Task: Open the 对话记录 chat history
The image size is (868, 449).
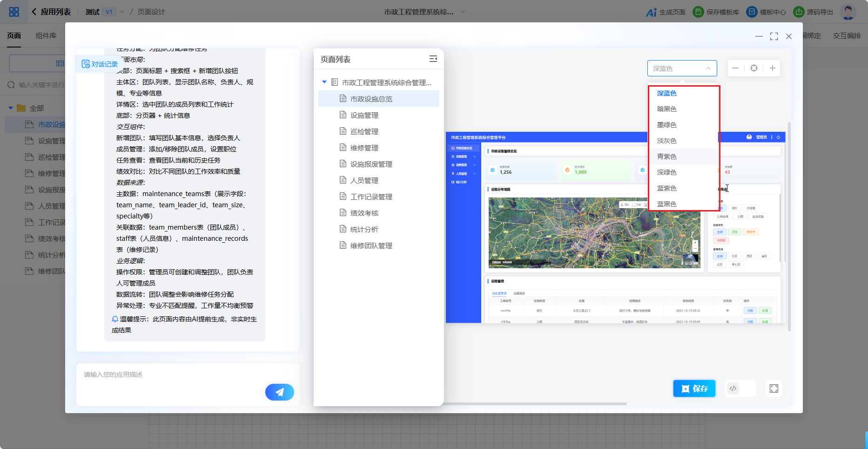Action: click(x=100, y=64)
